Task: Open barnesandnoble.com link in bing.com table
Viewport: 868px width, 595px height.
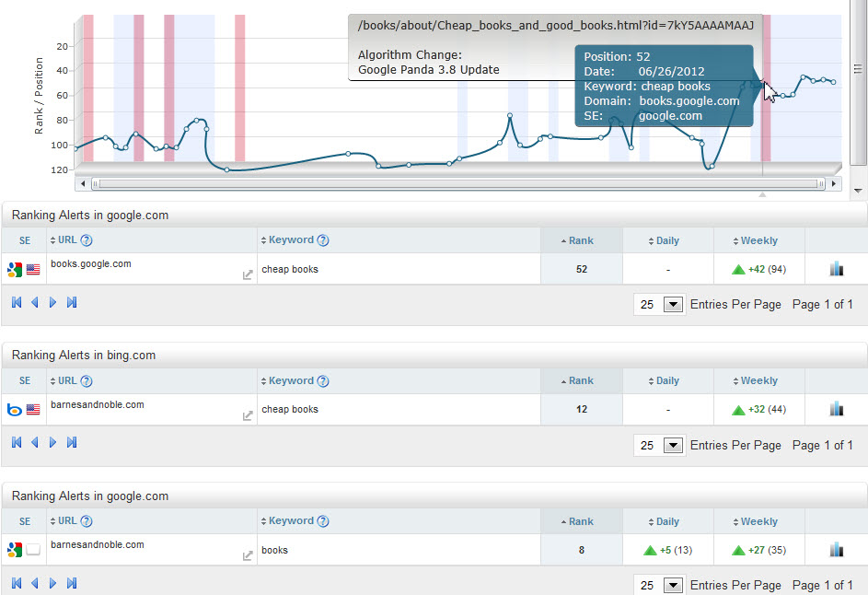Action: 97,404
